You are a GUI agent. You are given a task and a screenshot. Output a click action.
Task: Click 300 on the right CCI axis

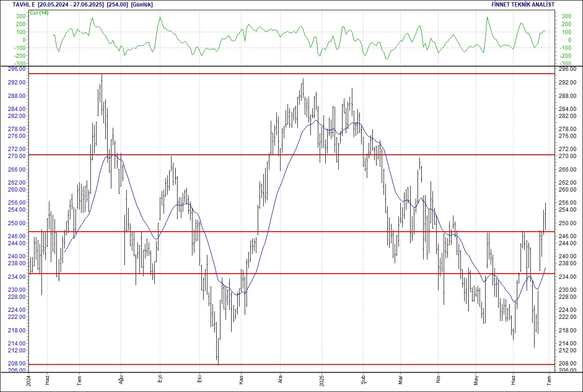[x=566, y=16]
